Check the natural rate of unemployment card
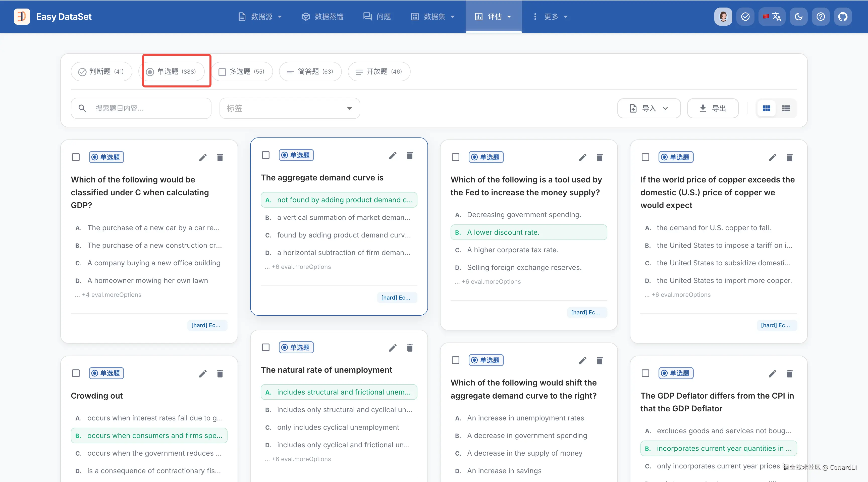This screenshot has width=868, height=482. point(265,347)
